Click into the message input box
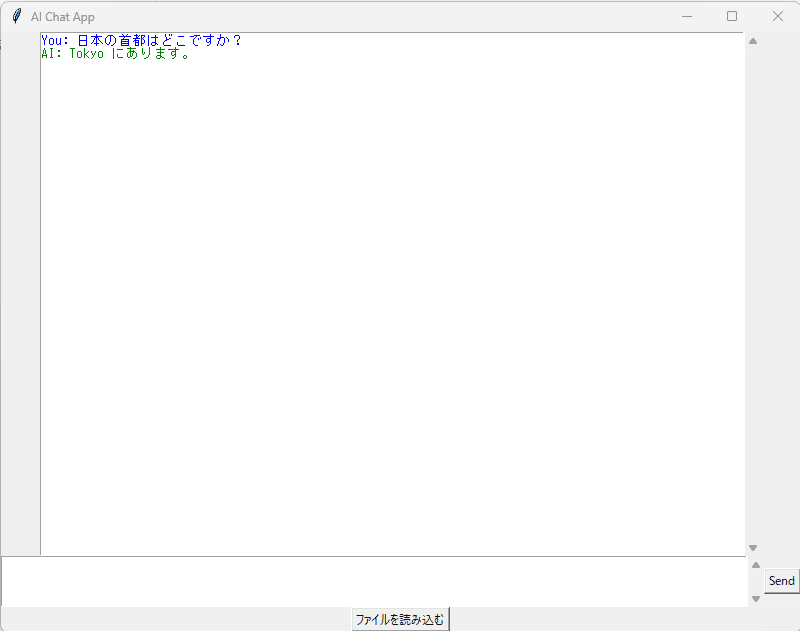The width and height of the screenshot is (800, 631). tap(374, 582)
